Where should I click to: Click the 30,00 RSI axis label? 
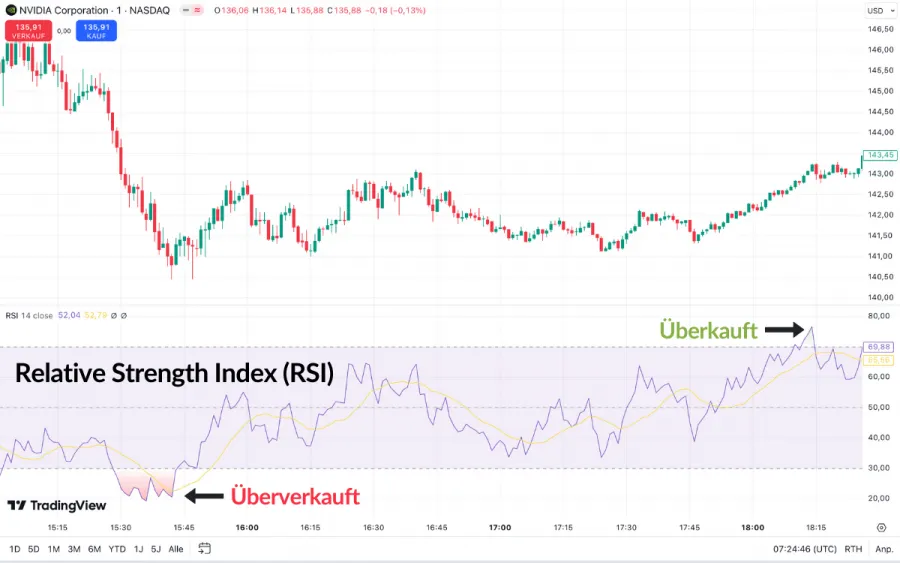point(879,468)
